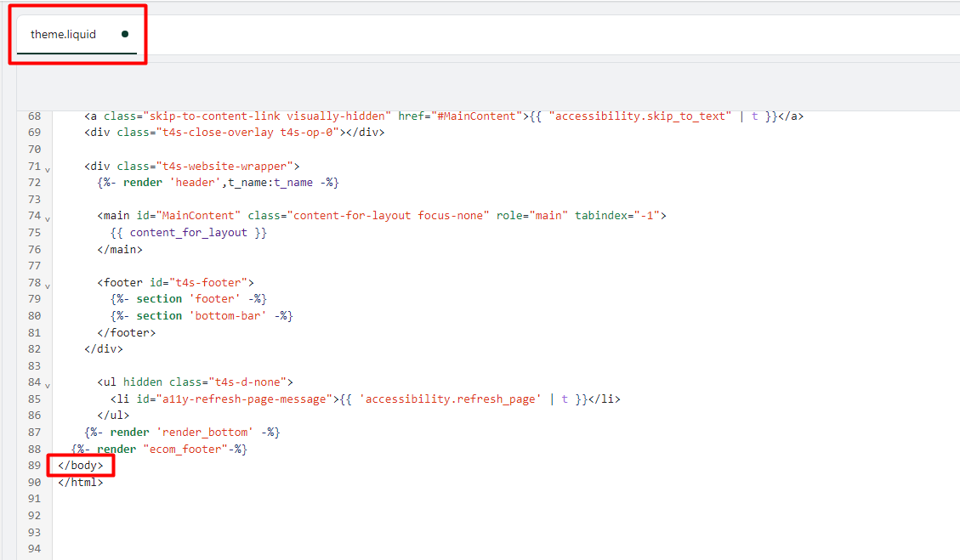
Task: Click the section 'footer' Liquid tag
Action: pyautogui.click(x=189, y=299)
